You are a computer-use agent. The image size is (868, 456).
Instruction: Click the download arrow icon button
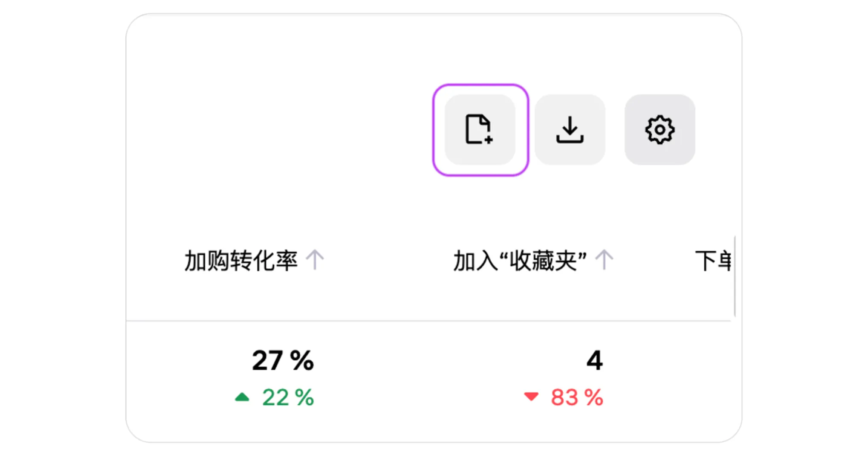570,129
